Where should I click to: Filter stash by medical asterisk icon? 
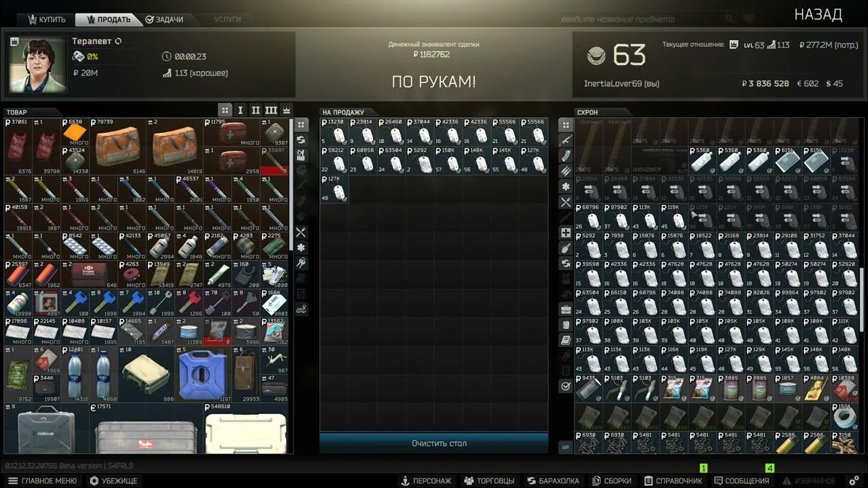566,186
